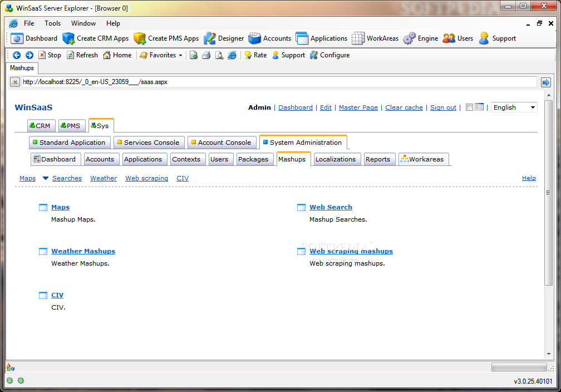Click the Help link on the right

pyautogui.click(x=529, y=178)
